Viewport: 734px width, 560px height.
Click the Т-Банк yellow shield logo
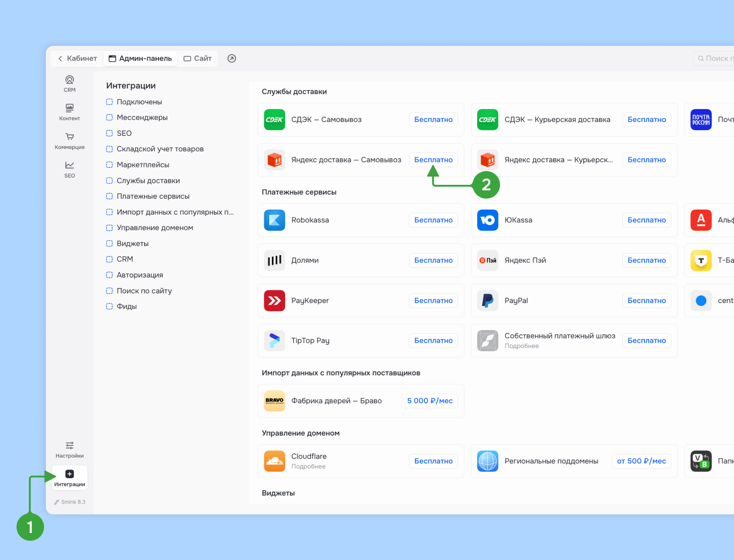tap(701, 261)
